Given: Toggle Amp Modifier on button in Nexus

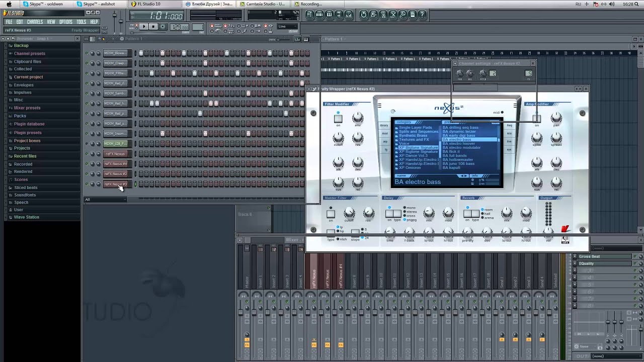Looking at the screenshot, I should [537, 119].
